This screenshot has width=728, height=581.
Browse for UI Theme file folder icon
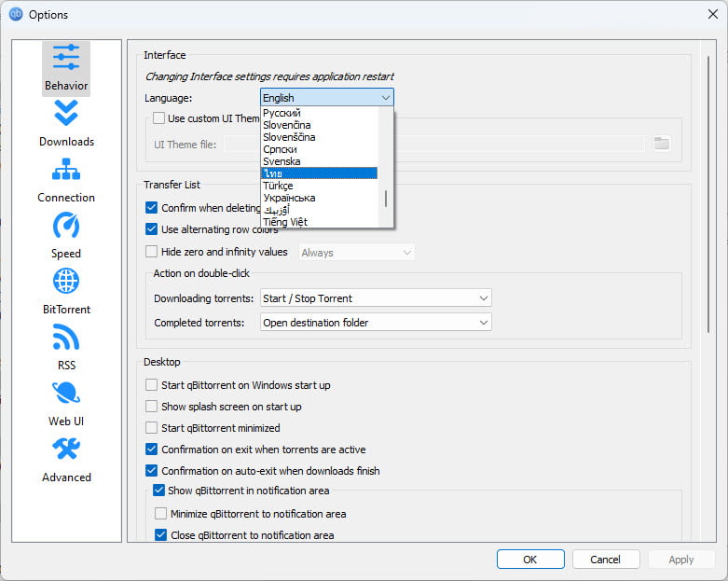click(662, 144)
